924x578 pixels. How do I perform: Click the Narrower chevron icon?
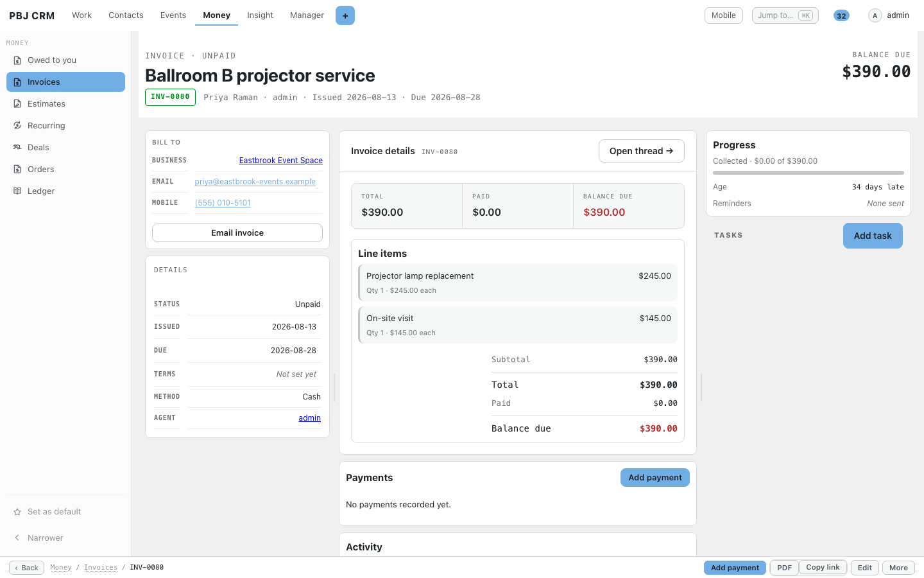pos(17,538)
